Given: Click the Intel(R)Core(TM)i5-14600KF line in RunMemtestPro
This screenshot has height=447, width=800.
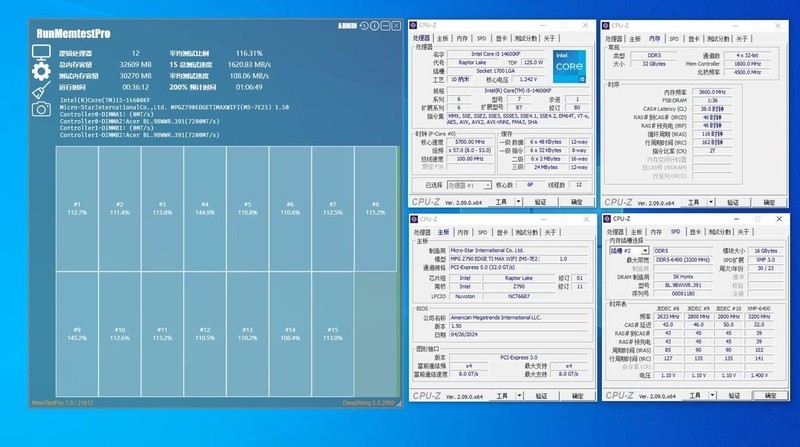Looking at the screenshot, I should click(x=105, y=101).
